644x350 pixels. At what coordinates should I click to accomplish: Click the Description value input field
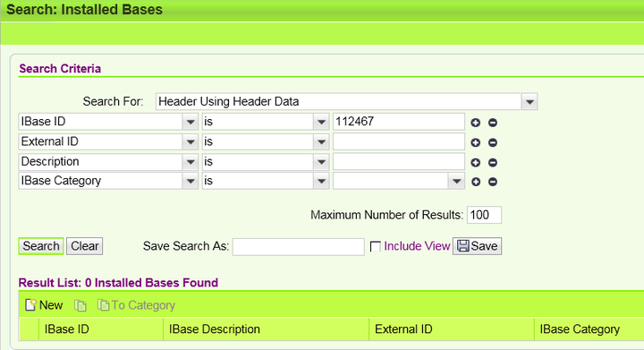[398, 162]
